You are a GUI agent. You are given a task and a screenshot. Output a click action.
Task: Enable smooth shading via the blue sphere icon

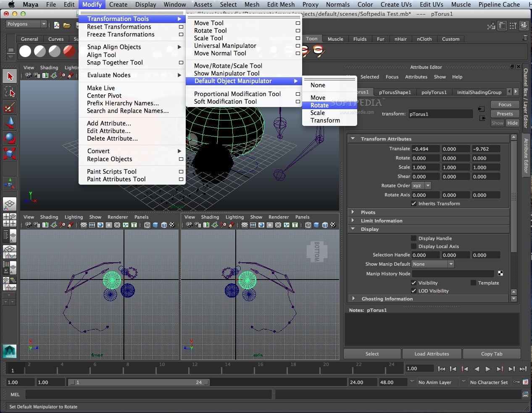[100, 225]
